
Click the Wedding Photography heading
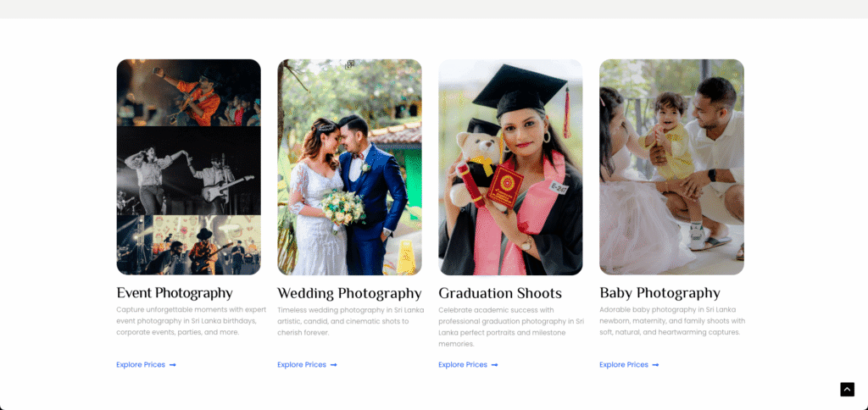pos(349,293)
